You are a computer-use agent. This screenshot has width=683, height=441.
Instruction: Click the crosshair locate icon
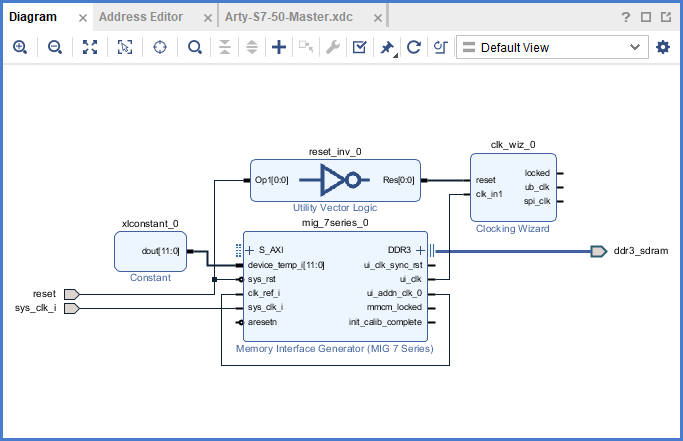160,47
